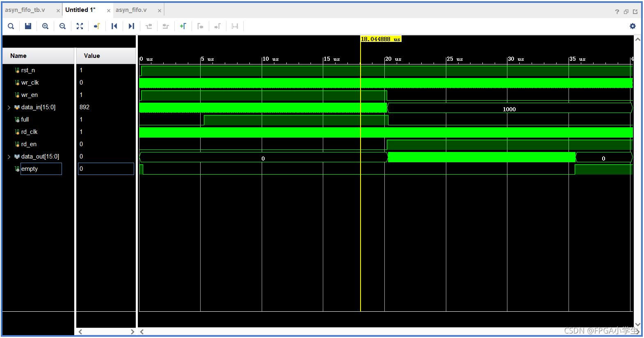The width and height of the screenshot is (644, 338).
Task: Jump to the last simulation time
Action: pos(131,26)
